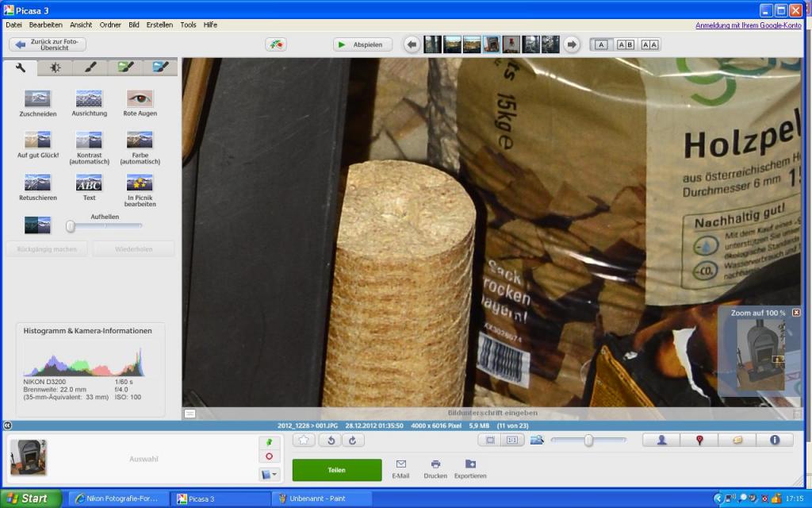Screen dimensions: 812x508
Task: Adjust the Aufhellen fill light slider
Action: tap(71, 226)
